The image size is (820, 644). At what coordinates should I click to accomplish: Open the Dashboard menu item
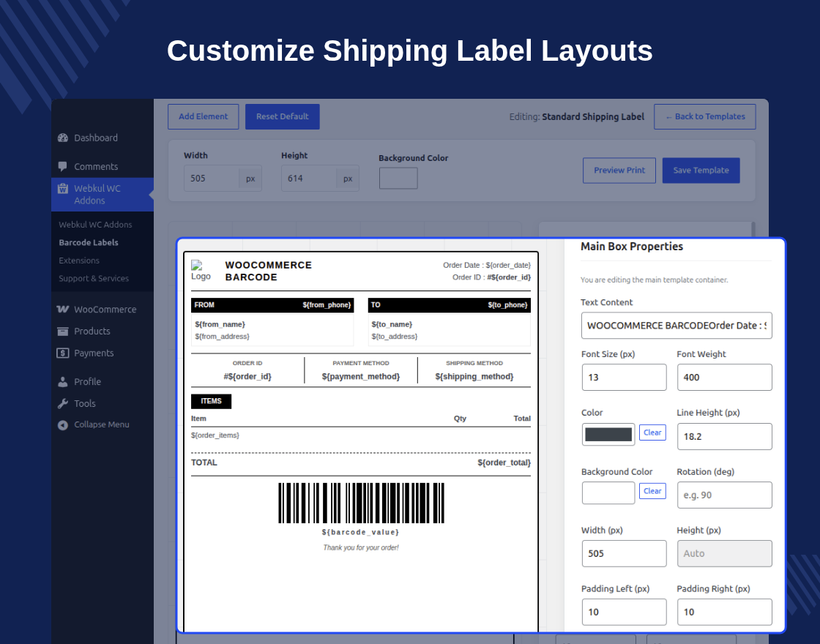96,138
